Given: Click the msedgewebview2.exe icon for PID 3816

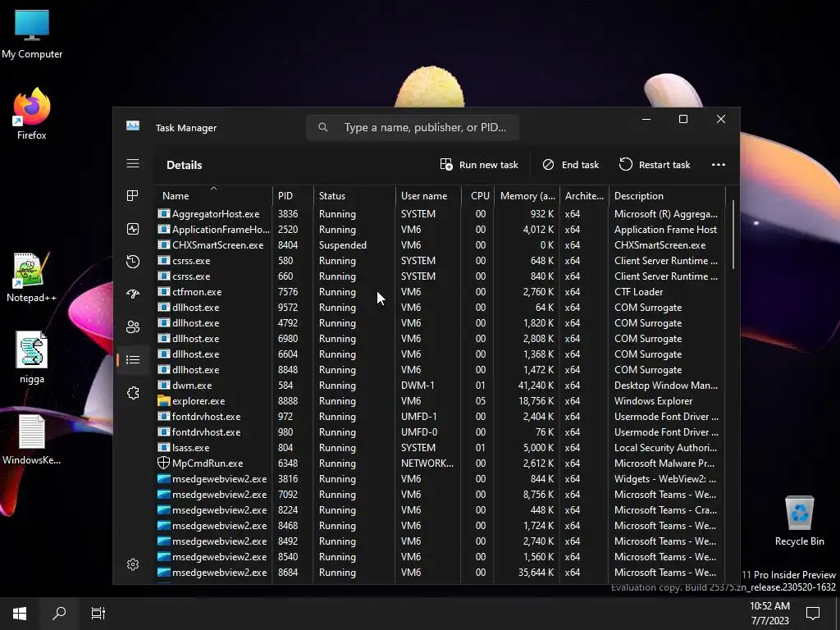Looking at the screenshot, I should [x=164, y=478].
